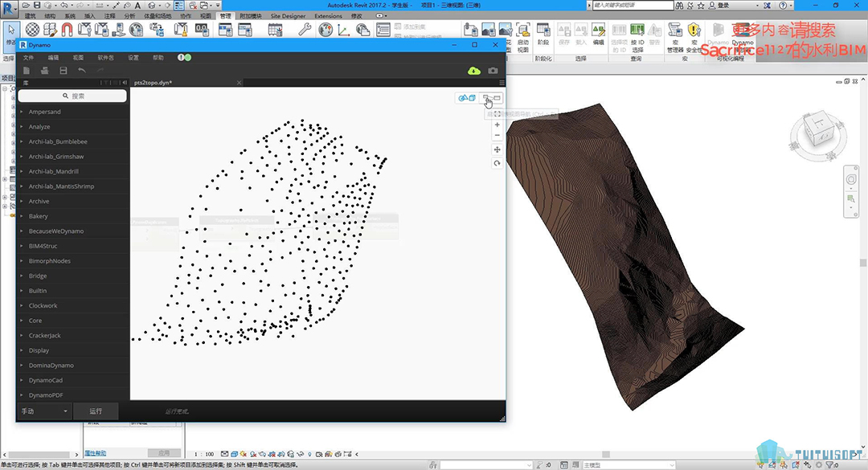Screen dimensions: 868x470
Task: Click the Dynamo save icon
Action: 63,71
